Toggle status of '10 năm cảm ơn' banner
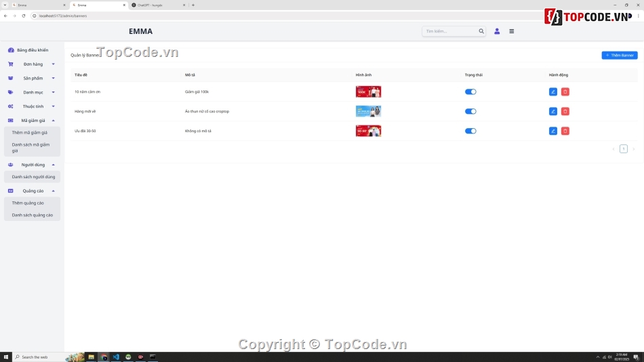Screen dimensions: 644x362 click(x=470, y=92)
